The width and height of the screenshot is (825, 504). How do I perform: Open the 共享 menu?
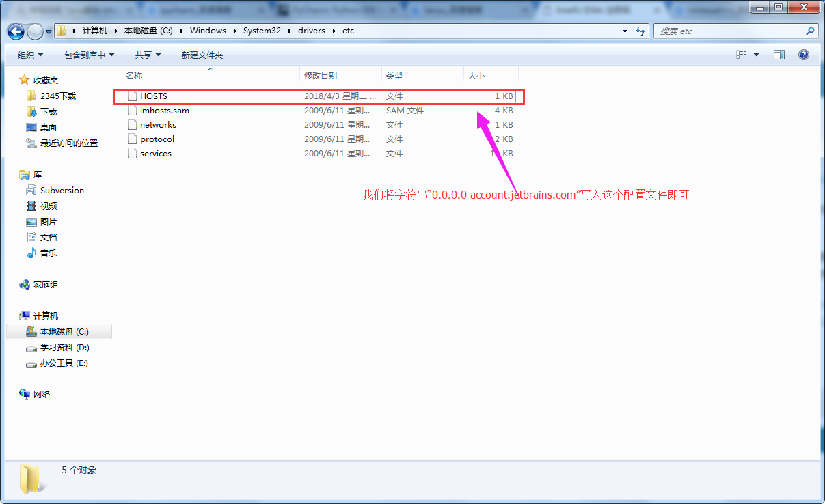click(x=148, y=55)
